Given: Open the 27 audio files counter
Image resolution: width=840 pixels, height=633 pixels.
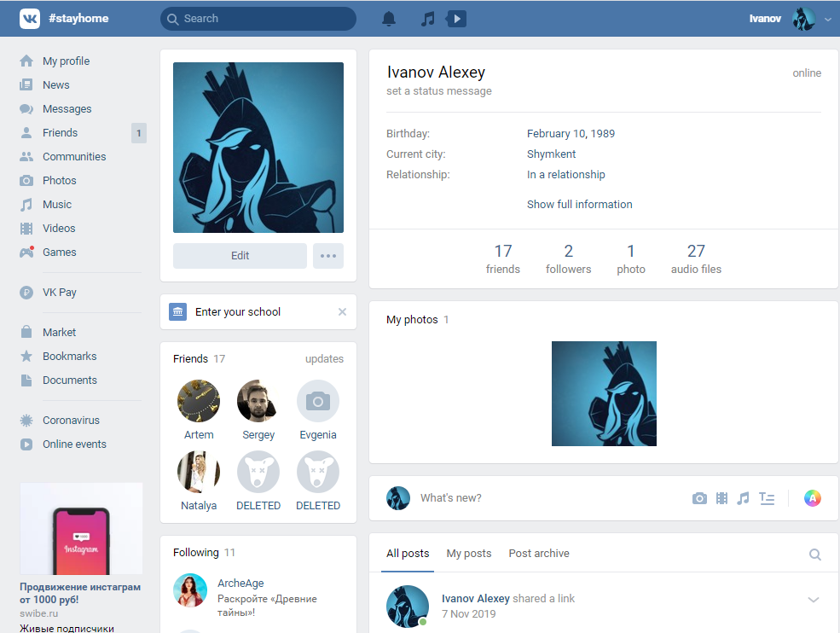Looking at the screenshot, I should 696,258.
